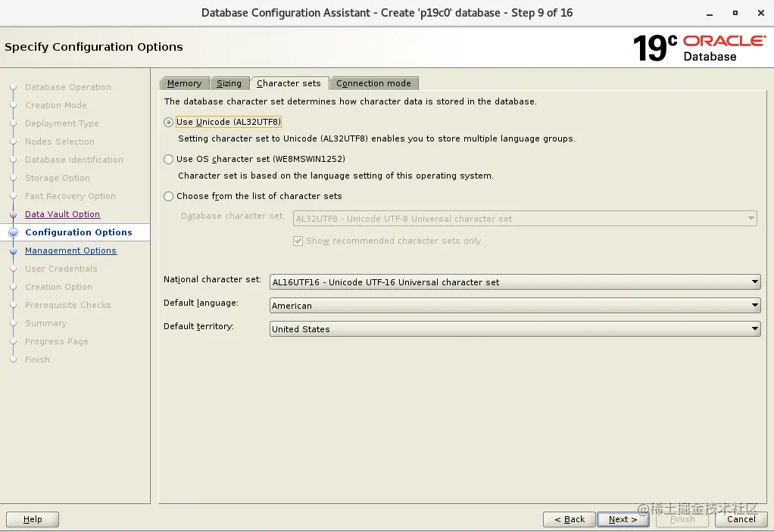Proceed with the Next button
The height and width of the screenshot is (532, 774).
tap(623, 519)
